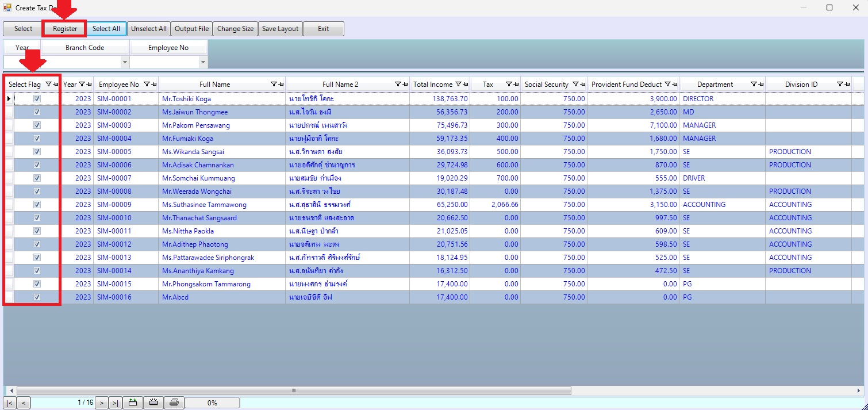The image size is (868, 410).
Task: Open the Branch Code dropdown
Action: 125,62
